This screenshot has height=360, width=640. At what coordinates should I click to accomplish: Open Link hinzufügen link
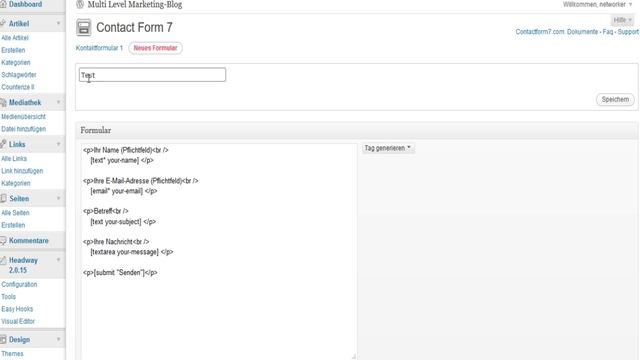(x=22, y=171)
